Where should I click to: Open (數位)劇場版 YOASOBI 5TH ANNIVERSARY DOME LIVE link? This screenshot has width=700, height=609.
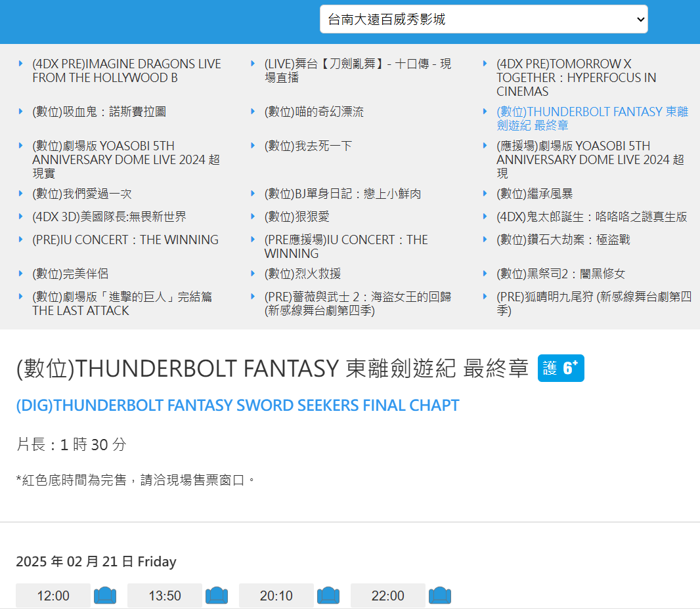126,159
